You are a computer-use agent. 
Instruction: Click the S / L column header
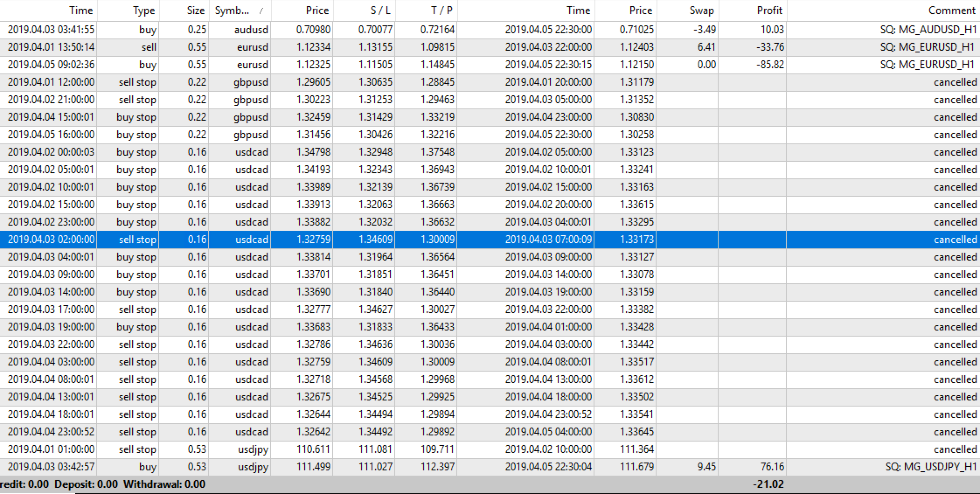380,10
